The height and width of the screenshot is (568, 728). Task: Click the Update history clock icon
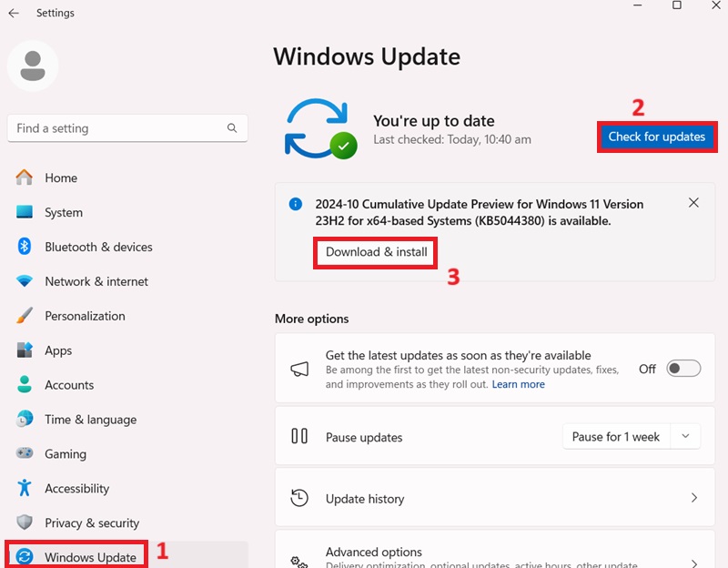[x=299, y=498]
